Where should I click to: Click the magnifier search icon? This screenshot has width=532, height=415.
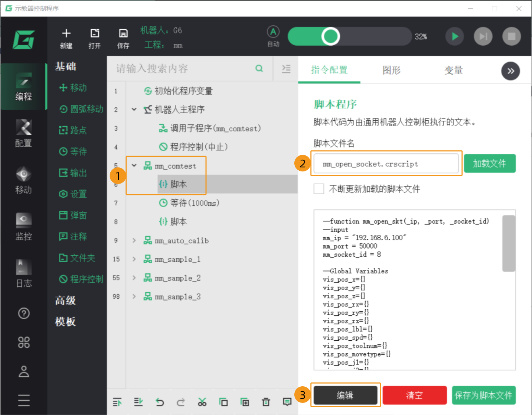pyautogui.click(x=259, y=68)
